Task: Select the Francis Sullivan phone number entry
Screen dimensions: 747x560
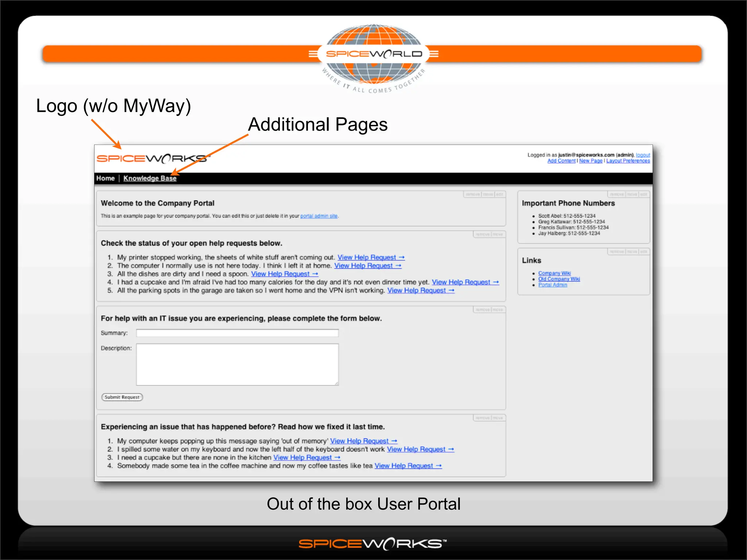Action: (x=573, y=227)
